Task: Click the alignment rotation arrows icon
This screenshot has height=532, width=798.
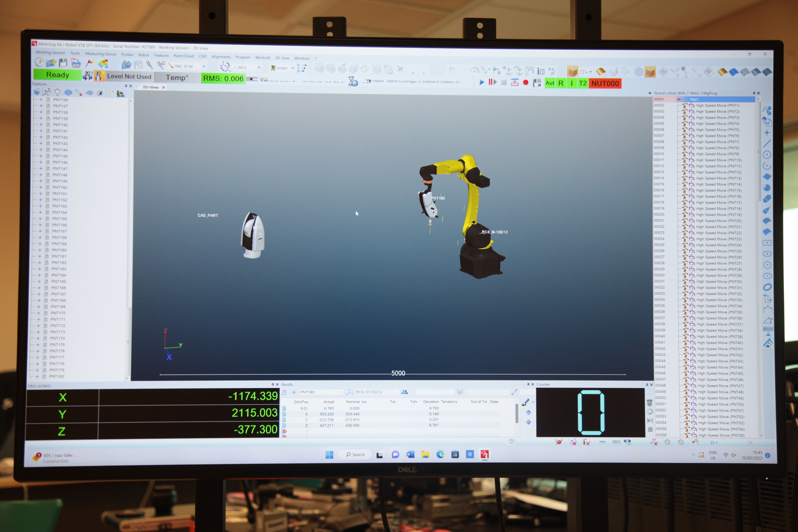Action: [225, 67]
